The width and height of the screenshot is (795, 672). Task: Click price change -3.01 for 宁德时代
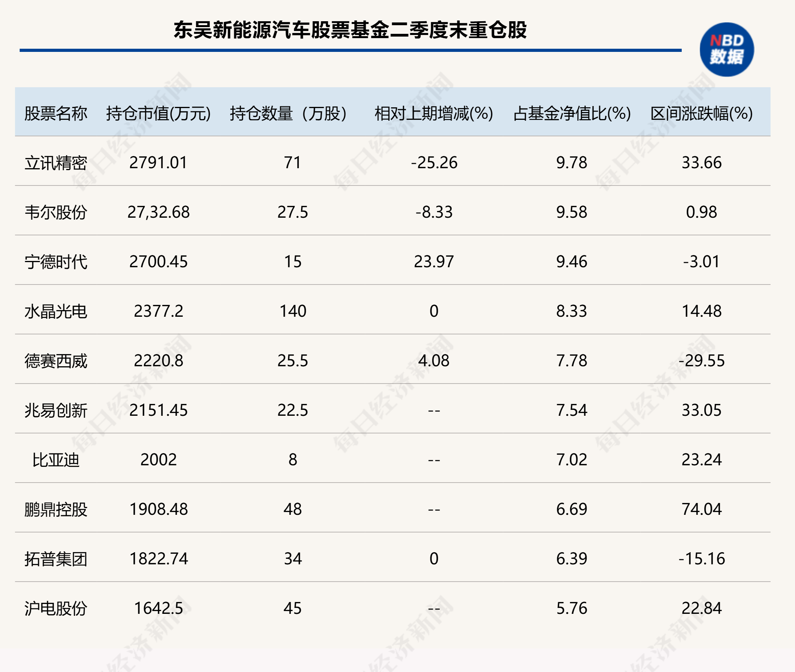[702, 262]
